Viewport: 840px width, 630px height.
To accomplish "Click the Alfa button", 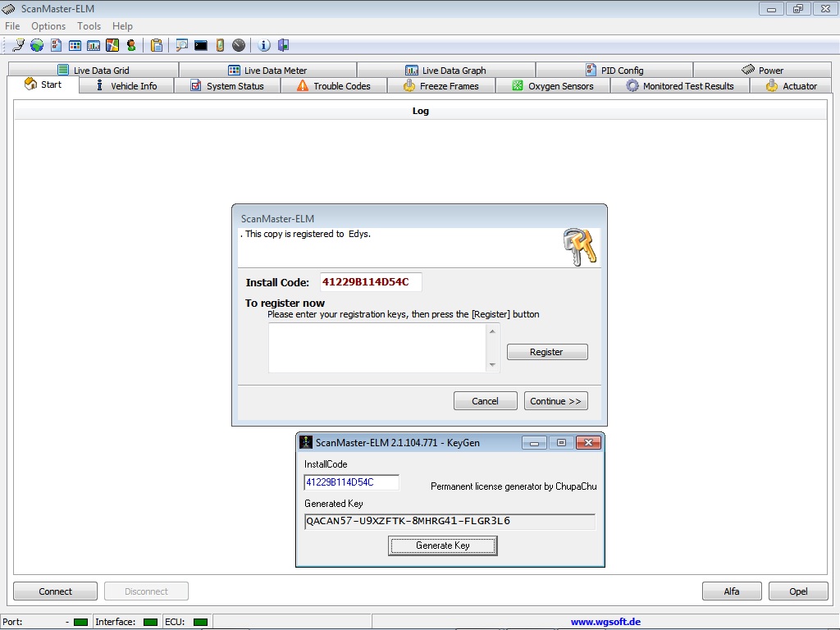I will (732, 591).
